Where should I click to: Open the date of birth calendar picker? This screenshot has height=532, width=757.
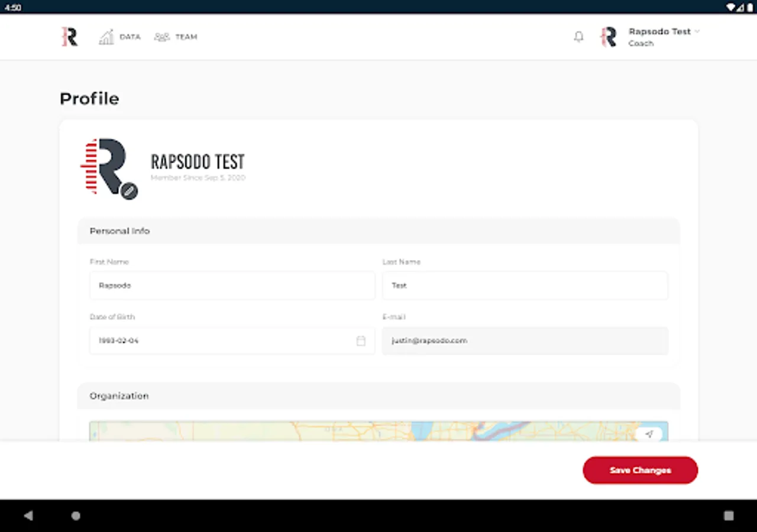coord(361,341)
